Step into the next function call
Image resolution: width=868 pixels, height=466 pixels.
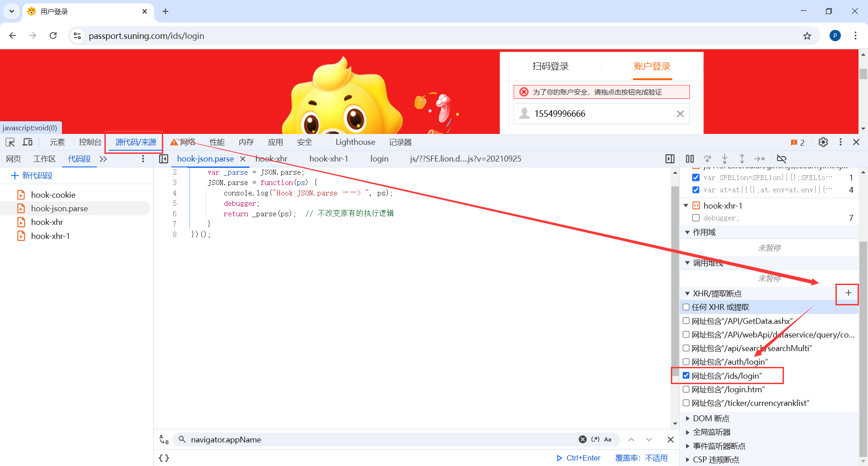tap(725, 159)
